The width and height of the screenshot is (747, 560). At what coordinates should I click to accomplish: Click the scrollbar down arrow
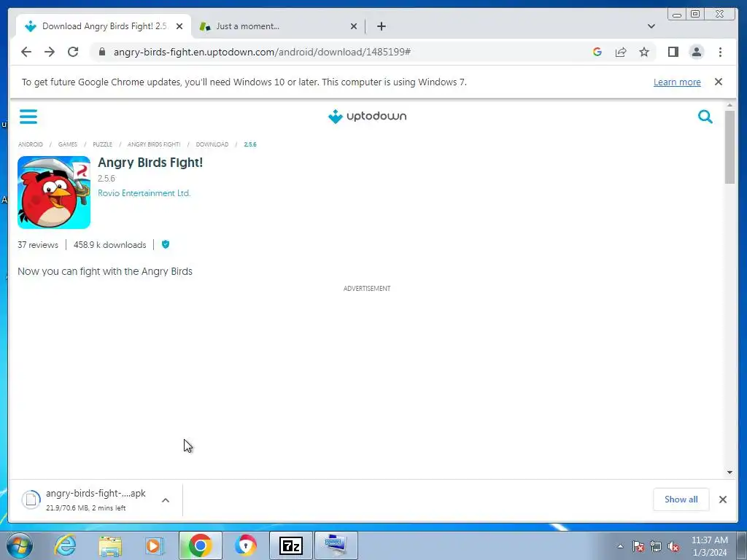coord(729,472)
